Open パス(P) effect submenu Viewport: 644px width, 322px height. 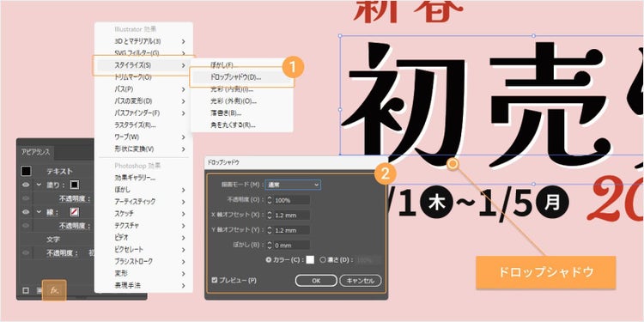point(143,88)
